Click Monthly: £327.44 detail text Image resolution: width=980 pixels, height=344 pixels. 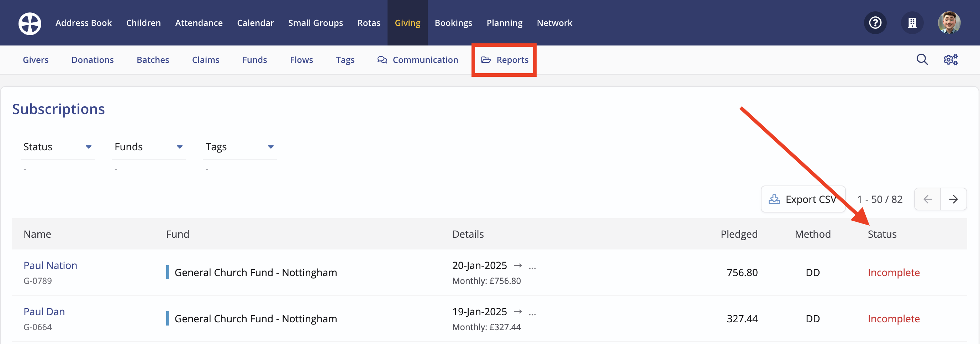tap(486, 327)
